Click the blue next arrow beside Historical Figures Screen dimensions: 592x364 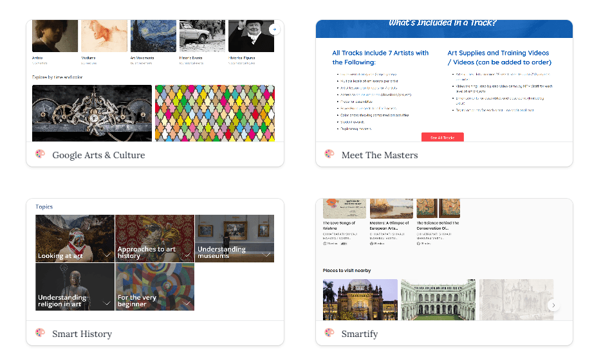click(x=275, y=29)
